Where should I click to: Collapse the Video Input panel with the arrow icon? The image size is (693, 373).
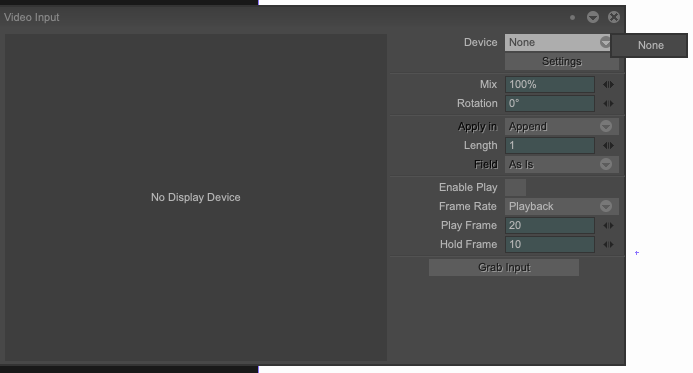click(x=593, y=17)
